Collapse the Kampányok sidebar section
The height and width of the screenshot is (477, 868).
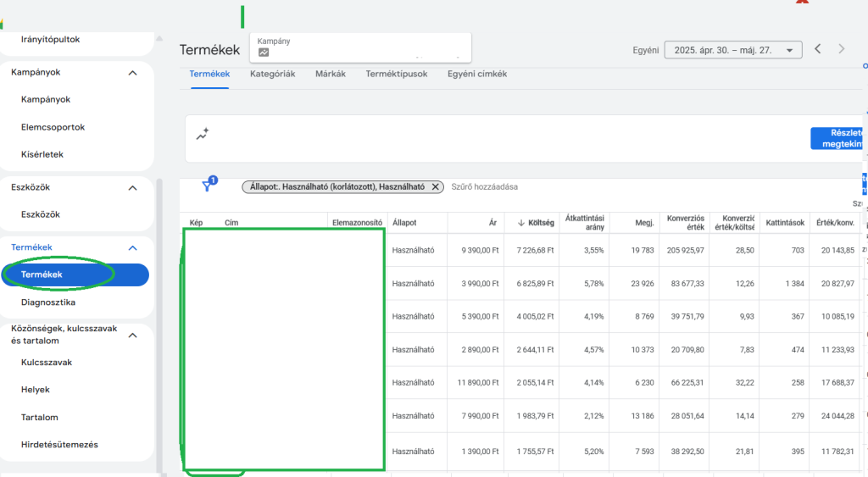132,73
